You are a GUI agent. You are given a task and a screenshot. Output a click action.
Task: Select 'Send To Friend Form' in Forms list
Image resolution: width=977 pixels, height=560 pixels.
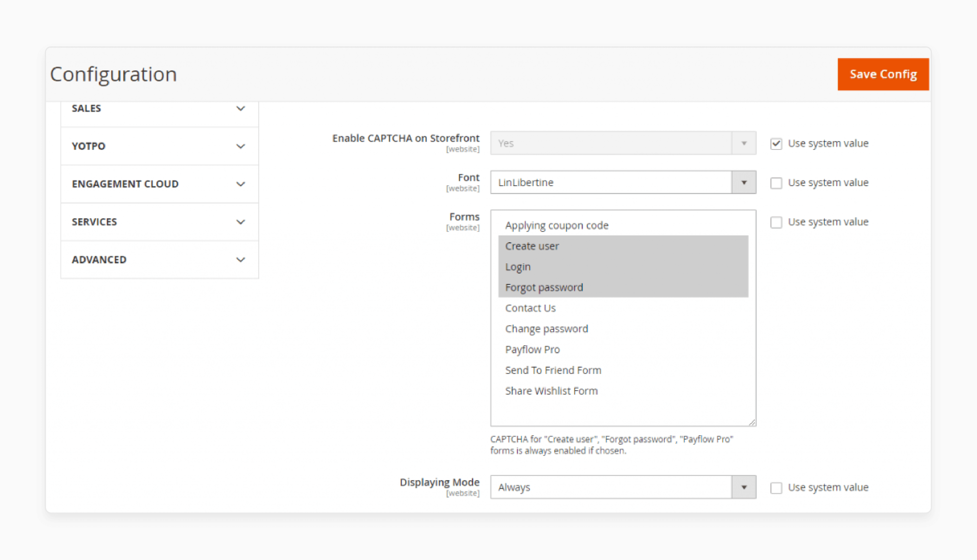click(623, 370)
